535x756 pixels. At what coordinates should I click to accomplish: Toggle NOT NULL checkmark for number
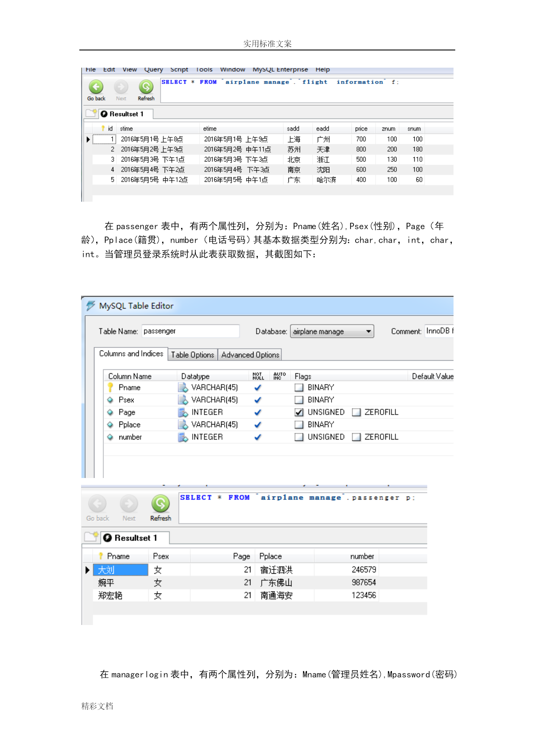(x=258, y=437)
